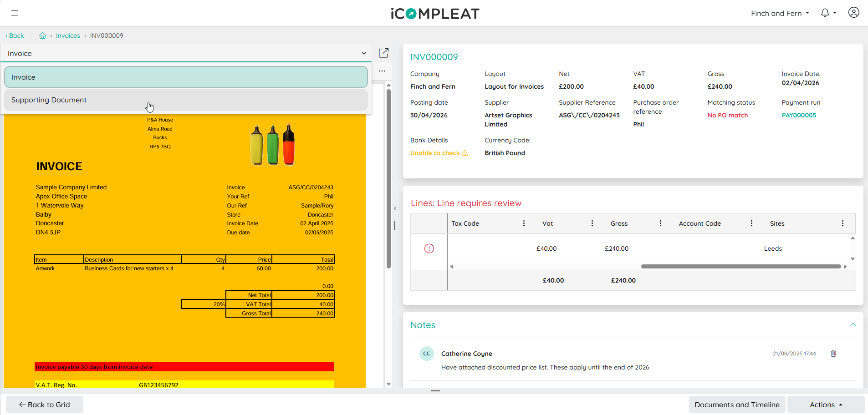Click Back to Grid button
This screenshot has height=415, width=868.
(45, 405)
